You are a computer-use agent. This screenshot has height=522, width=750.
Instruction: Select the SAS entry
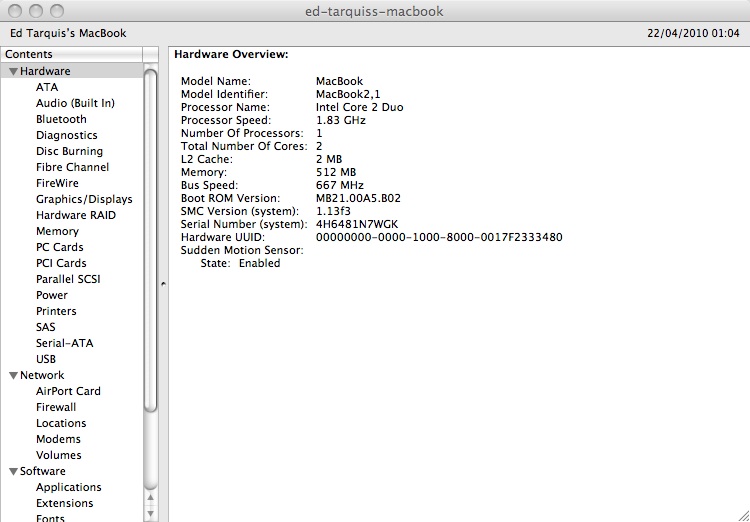click(45, 327)
